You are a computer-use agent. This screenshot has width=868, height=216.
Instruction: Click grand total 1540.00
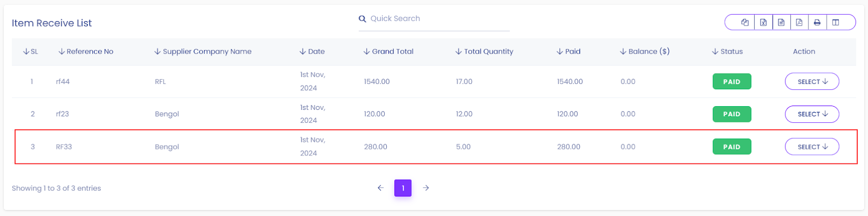[x=377, y=82]
